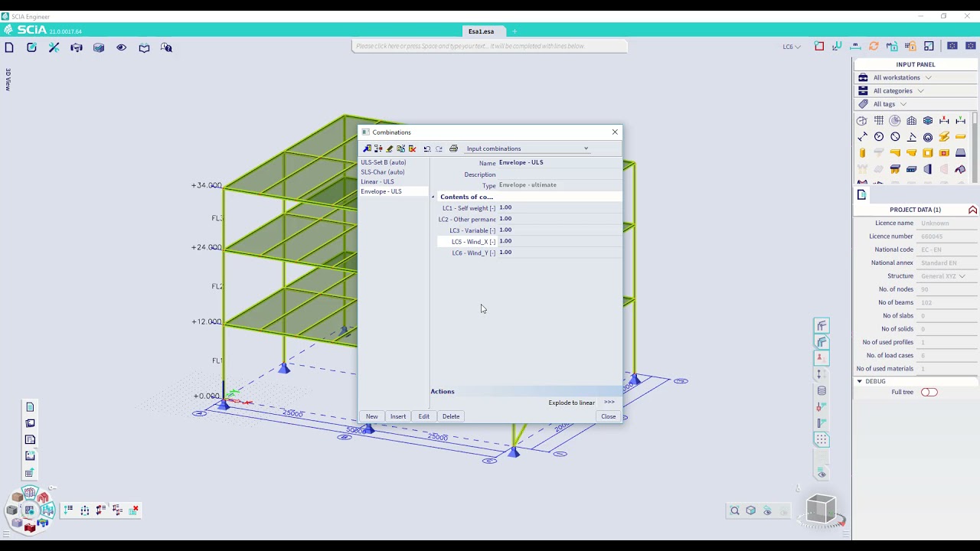This screenshot has height=551, width=980.
Task: Click the New button
Action: tap(371, 416)
